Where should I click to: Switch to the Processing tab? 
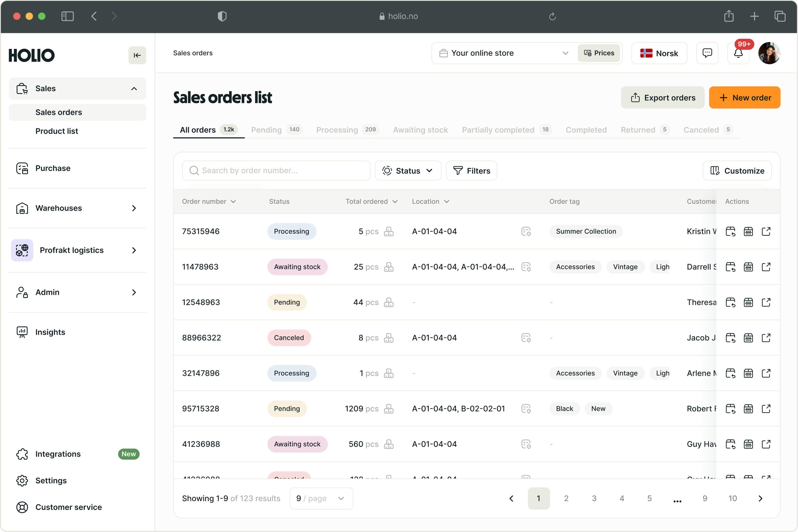tap(348, 130)
